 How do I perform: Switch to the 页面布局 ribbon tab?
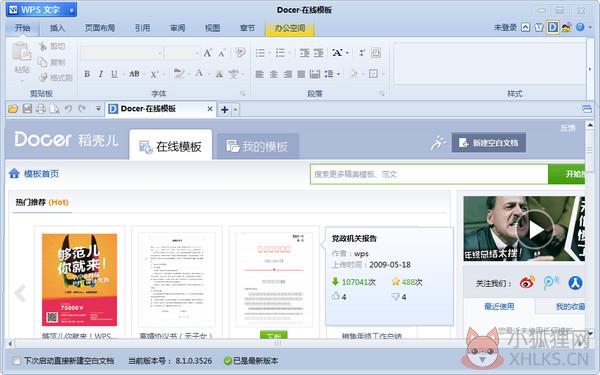[100, 28]
